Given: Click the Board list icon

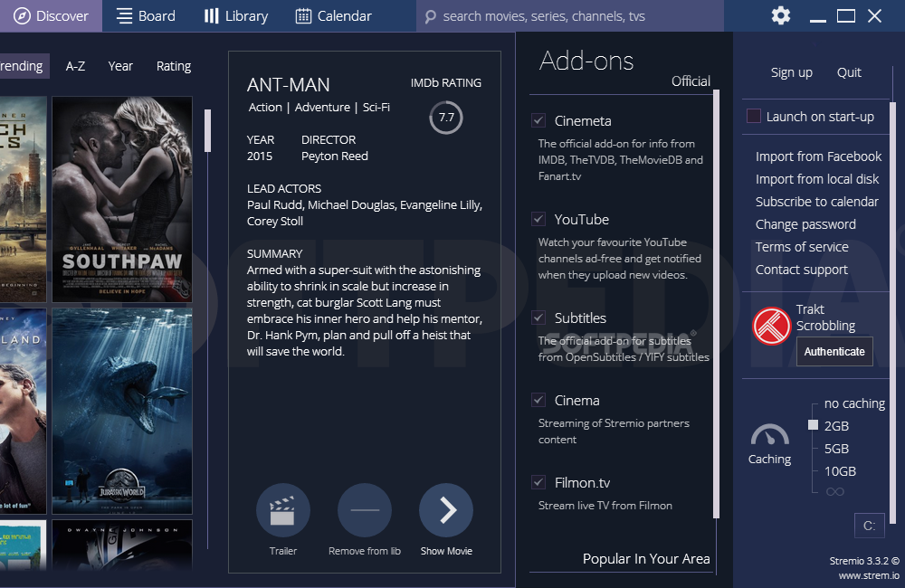Looking at the screenshot, I should [x=124, y=15].
